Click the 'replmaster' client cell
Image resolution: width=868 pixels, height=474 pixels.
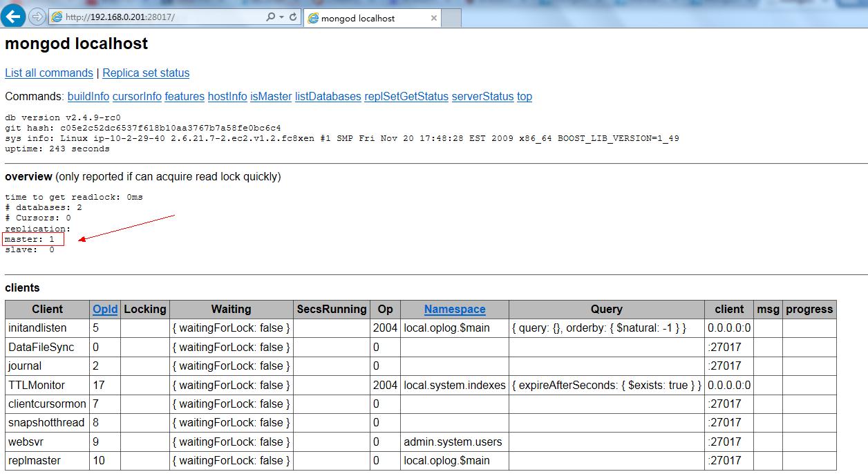(47, 460)
